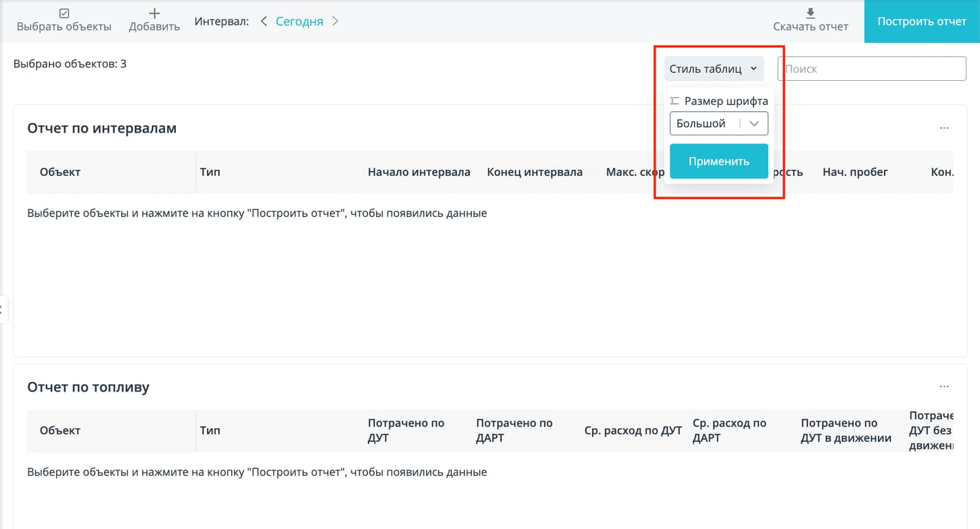
Task: Open three-dot menu of fuel report
Action: 944,386
